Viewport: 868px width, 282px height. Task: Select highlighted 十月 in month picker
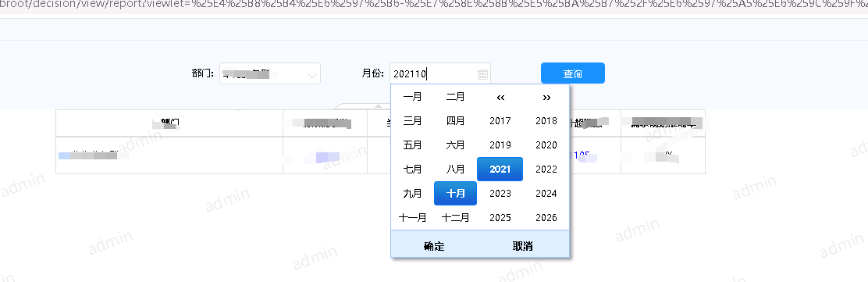pyautogui.click(x=455, y=194)
